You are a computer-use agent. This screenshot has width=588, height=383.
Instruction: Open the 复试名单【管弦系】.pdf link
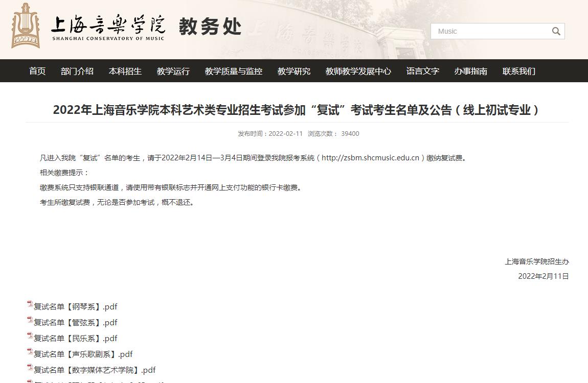pyautogui.click(x=75, y=322)
